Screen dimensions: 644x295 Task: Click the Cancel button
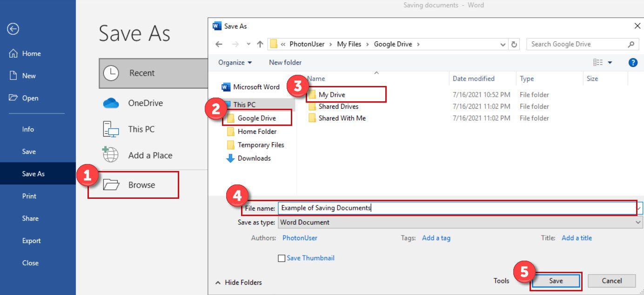pos(612,281)
